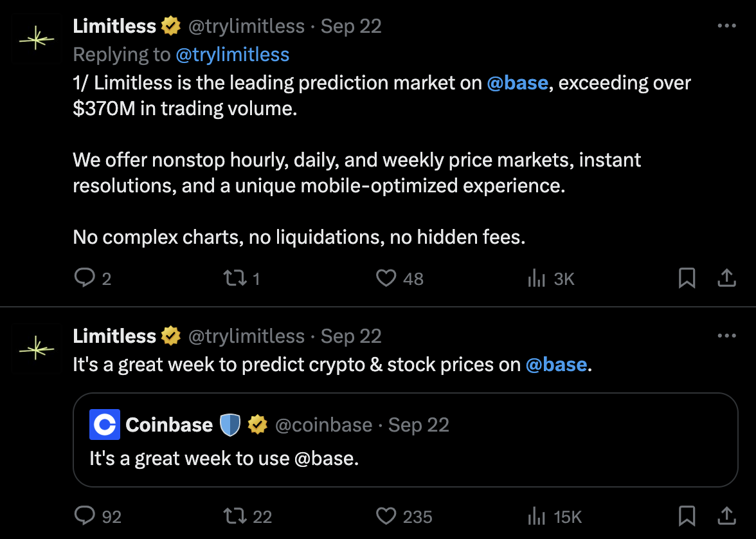Reply to the post with 92 comments
The width and height of the screenshot is (756, 539).
click(85, 516)
